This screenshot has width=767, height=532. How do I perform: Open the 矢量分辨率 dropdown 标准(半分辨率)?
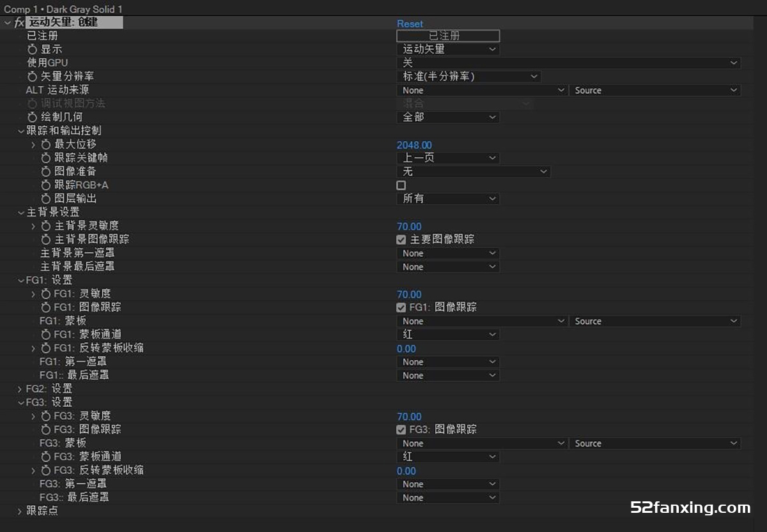[x=469, y=76]
